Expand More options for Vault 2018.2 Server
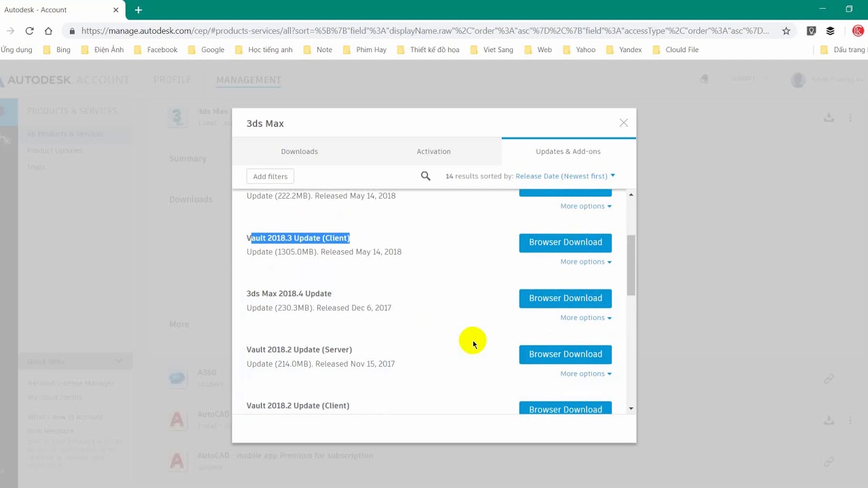This screenshot has width=868, height=488. [x=586, y=374]
